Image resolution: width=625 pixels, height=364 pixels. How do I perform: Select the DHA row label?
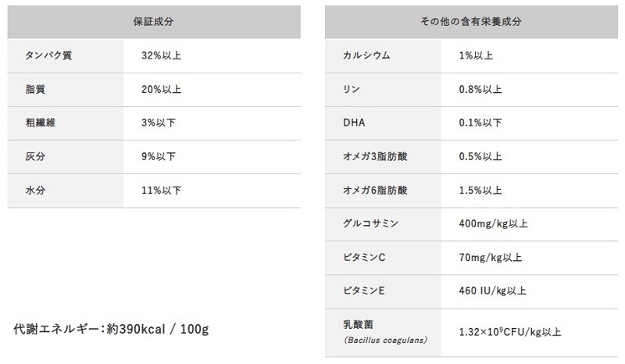click(354, 123)
